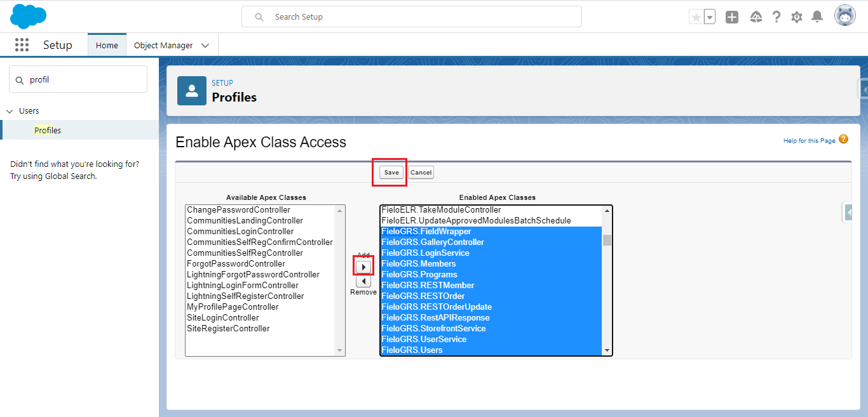Click the Profiles page header icon
Image resolution: width=868 pixels, height=417 pixels.
(192, 91)
